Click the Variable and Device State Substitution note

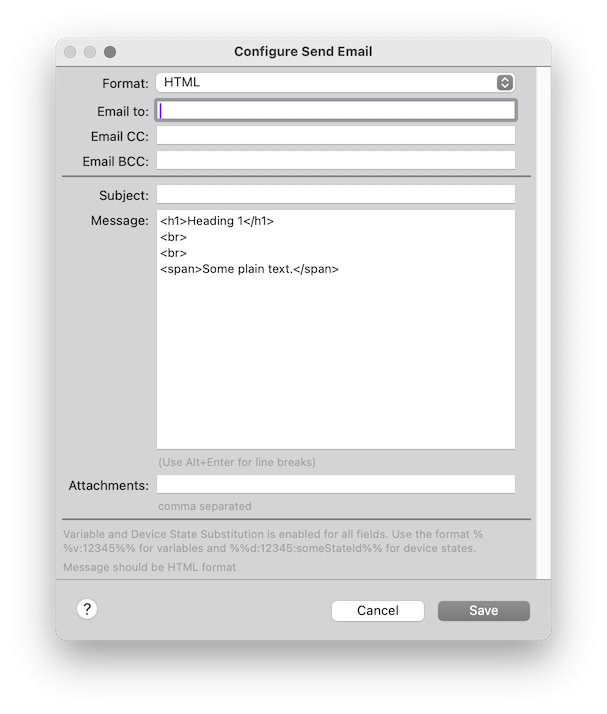coord(273,541)
